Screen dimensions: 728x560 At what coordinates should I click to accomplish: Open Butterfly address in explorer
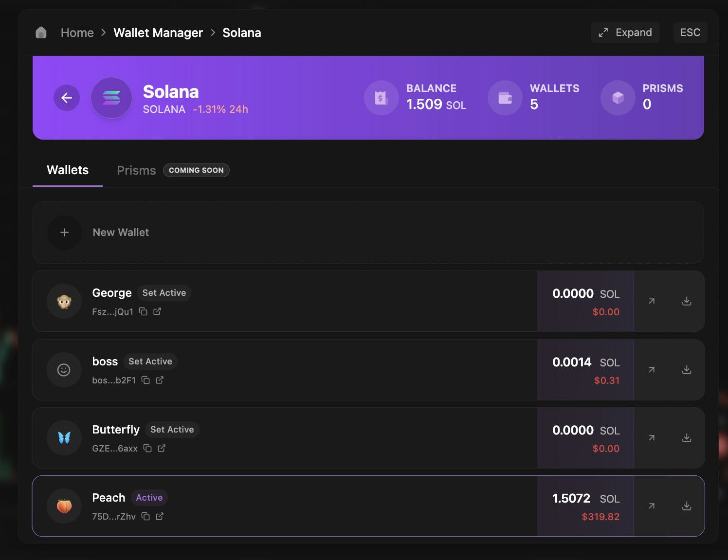coord(162,448)
